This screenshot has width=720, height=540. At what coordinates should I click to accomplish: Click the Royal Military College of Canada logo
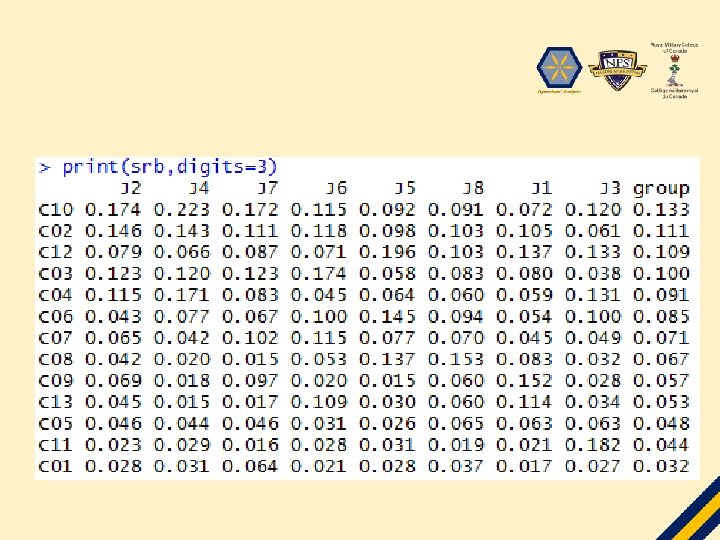(x=674, y=70)
